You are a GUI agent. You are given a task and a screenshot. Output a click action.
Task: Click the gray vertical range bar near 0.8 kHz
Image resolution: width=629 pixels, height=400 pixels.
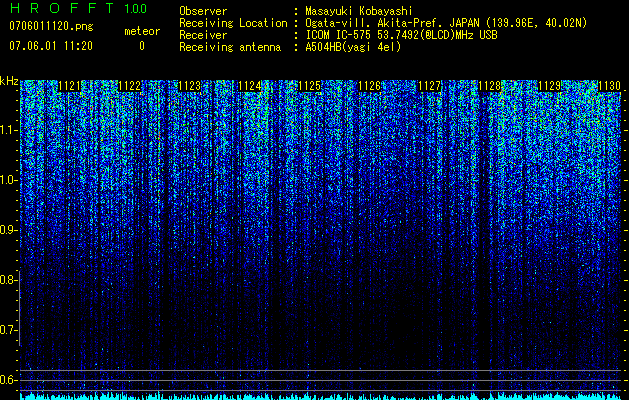20,307
